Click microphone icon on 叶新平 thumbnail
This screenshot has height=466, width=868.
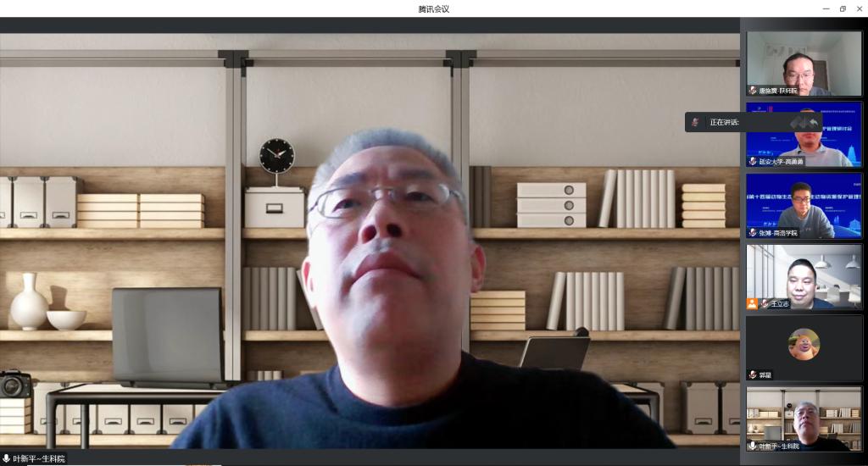coord(753,446)
